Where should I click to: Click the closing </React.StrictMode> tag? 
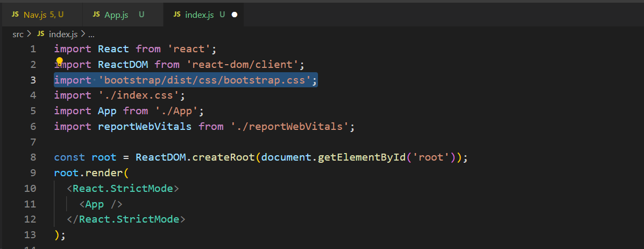(126, 219)
